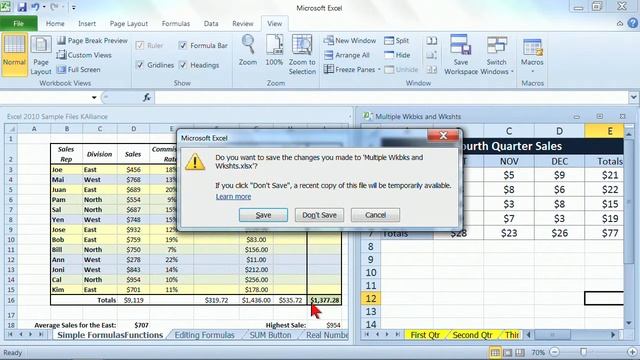This screenshot has width=640, height=360.
Task: Click Don't Save in the dialog
Action: [319, 215]
